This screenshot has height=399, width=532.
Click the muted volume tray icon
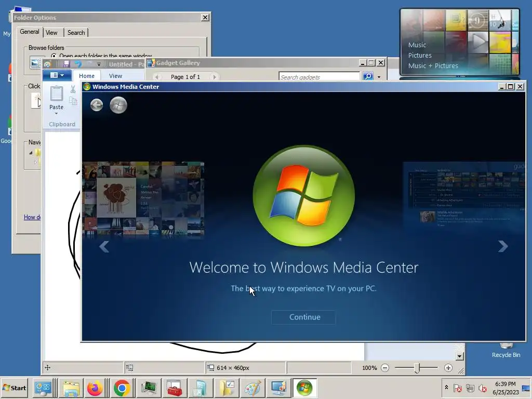pyautogui.click(x=482, y=388)
